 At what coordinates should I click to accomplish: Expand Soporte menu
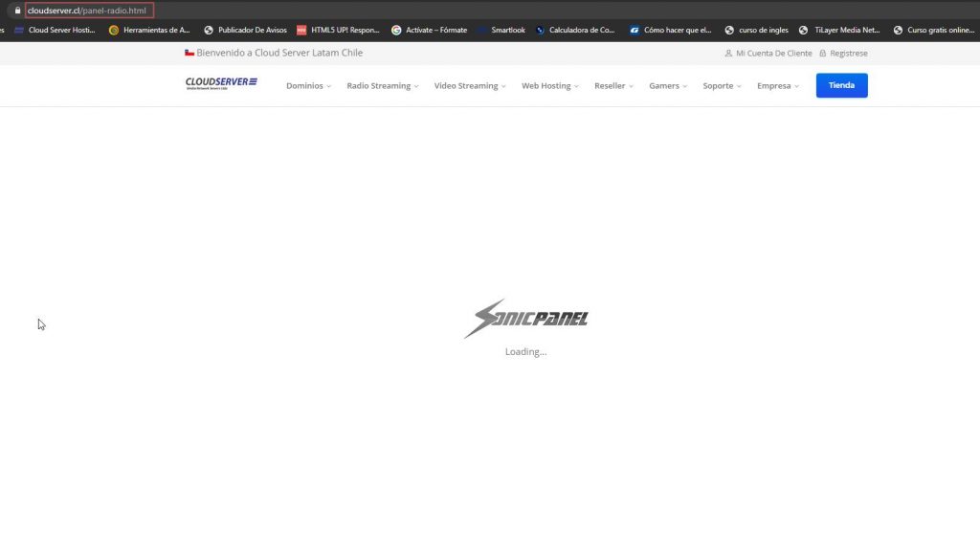(x=722, y=86)
